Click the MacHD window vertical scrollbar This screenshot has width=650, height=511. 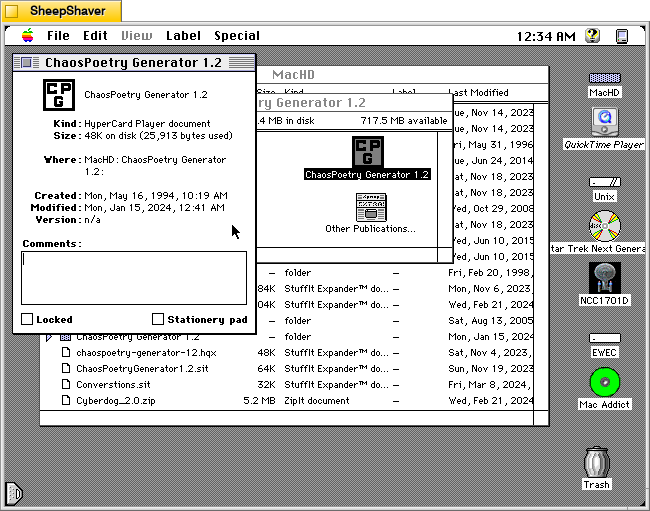541,257
